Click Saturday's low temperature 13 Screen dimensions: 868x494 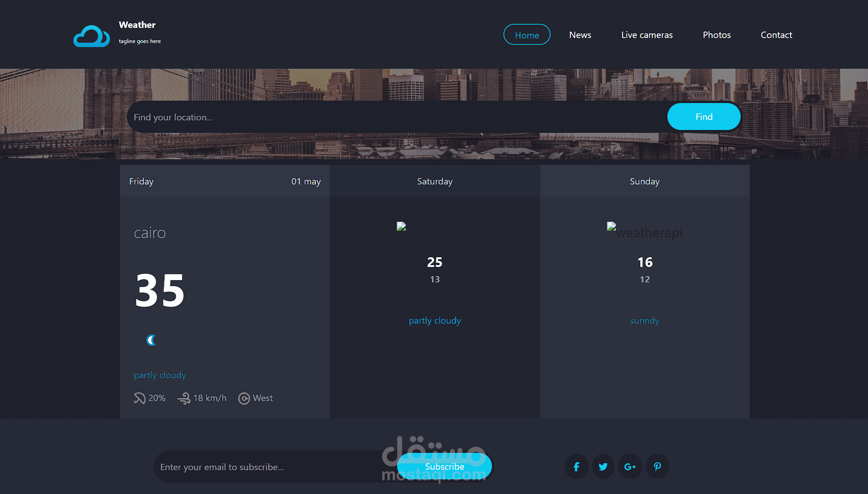[435, 279]
